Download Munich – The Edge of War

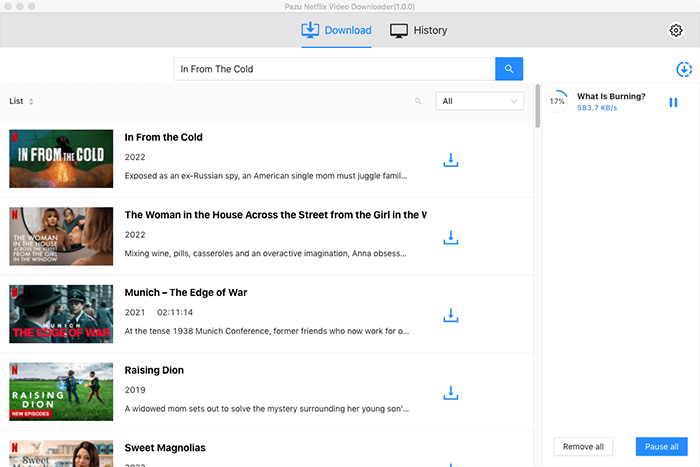(450, 315)
